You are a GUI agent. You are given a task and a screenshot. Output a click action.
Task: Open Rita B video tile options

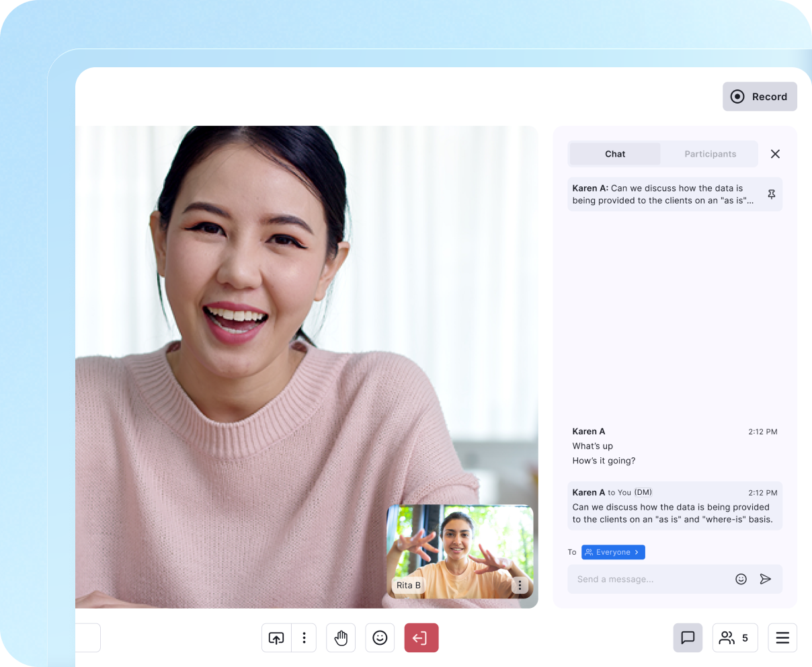tap(519, 586)
